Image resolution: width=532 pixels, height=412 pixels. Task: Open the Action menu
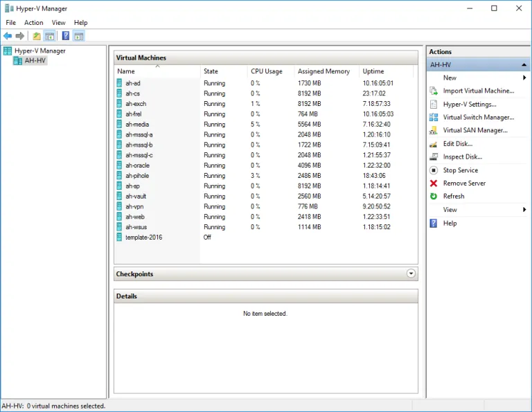33,23
